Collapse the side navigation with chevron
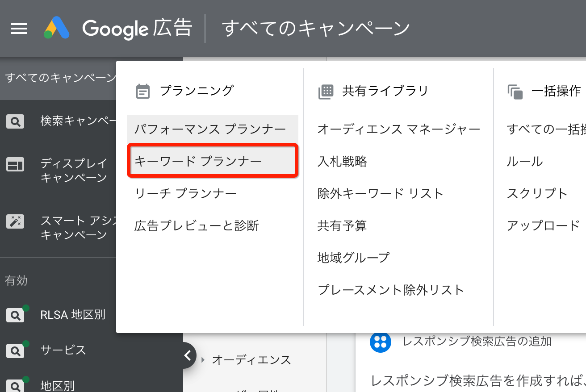 tap(188, 355)
